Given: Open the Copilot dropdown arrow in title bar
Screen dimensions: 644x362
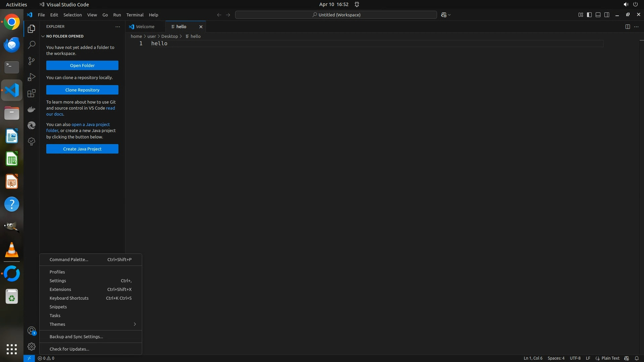Looking at the screenshot, I should pyautogui.click(x=449, y=15).
